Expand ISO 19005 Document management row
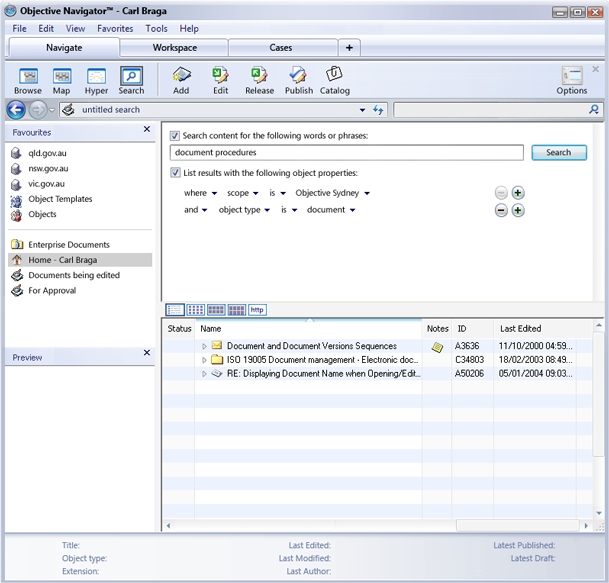This screenshot has width=609, height=583. point(204,360)
